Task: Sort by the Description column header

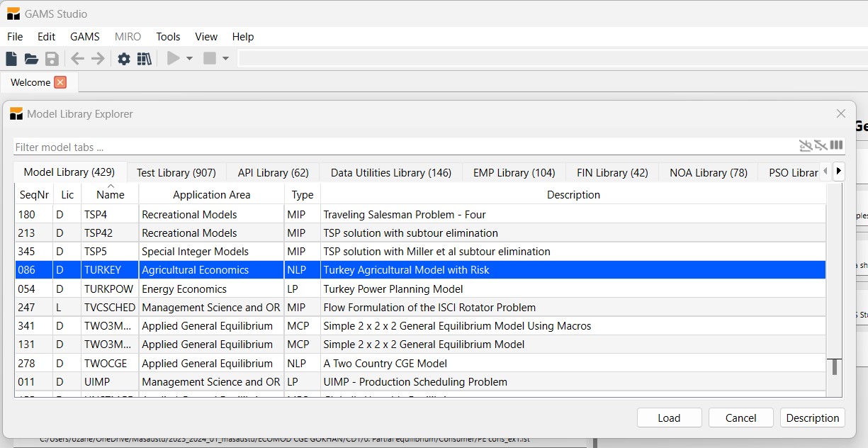Action: [x=573, y=194]
